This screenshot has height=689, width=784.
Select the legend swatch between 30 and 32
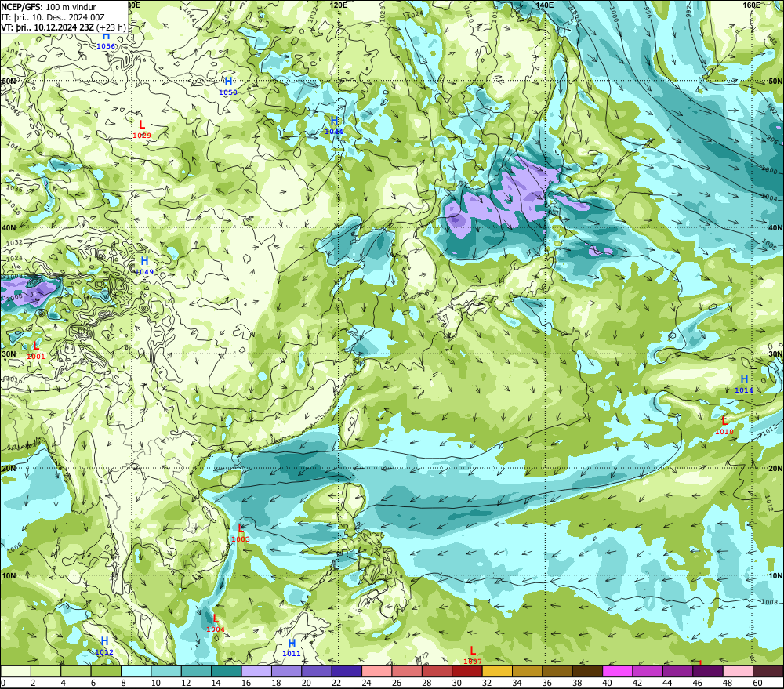(467, 671)
